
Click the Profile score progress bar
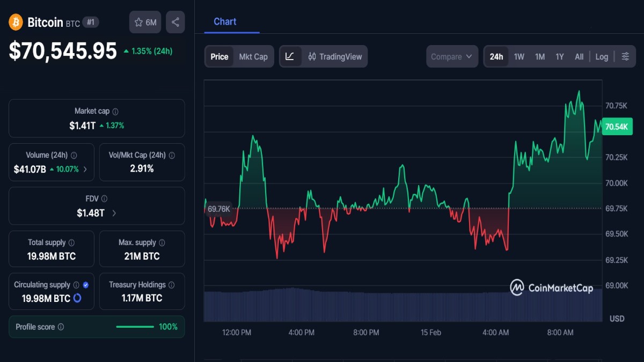click(x=135, y=326)
